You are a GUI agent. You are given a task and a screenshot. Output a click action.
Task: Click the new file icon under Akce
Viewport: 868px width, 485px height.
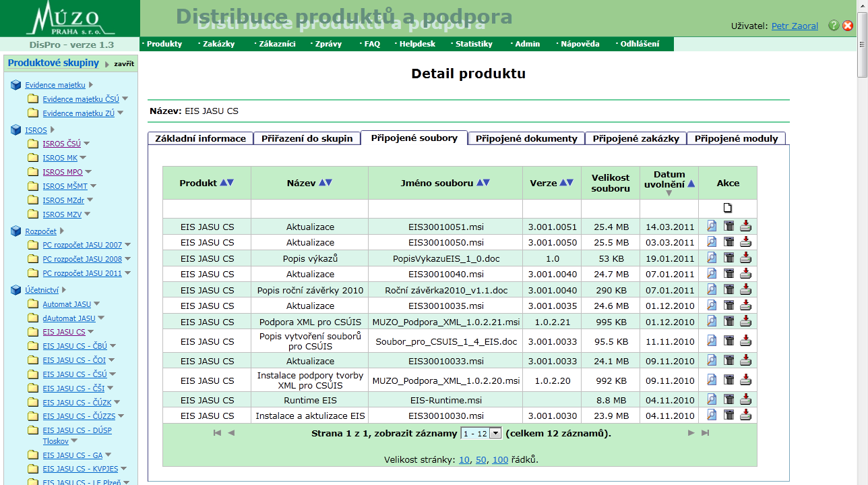pos(728,208)
